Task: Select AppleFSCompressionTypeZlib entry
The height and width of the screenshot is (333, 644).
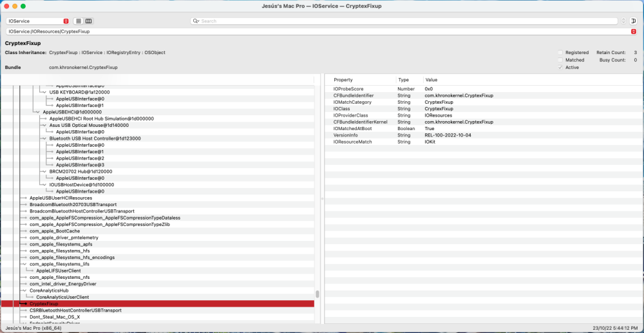Action: coord(100,224)
